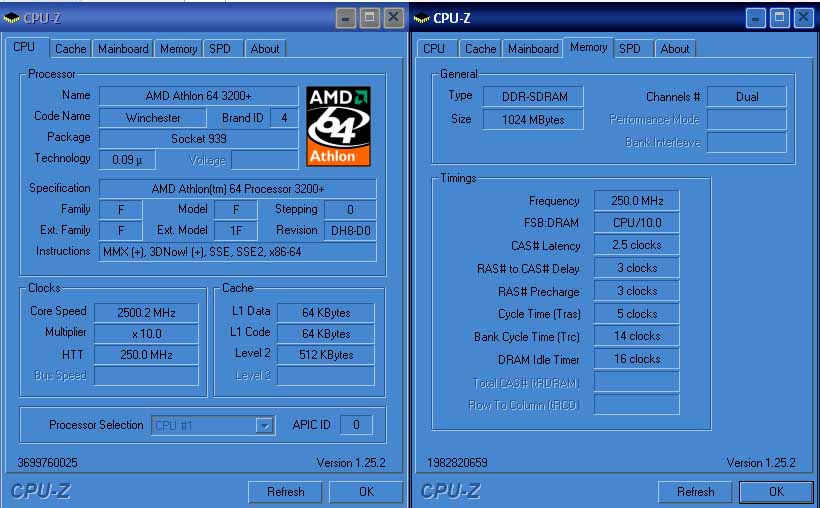
Task: Click the Level 2 value '512 KBytes'
Action: [326, 355]
